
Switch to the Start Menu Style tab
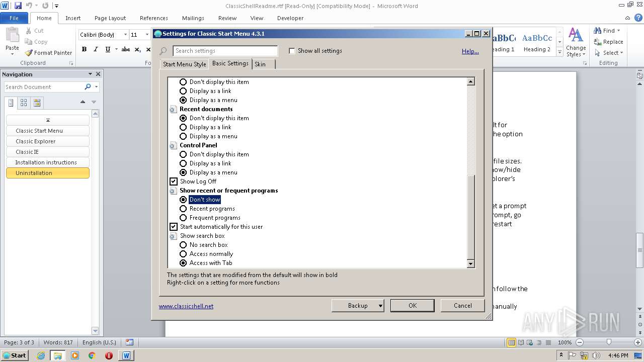[x=185, y=64]
